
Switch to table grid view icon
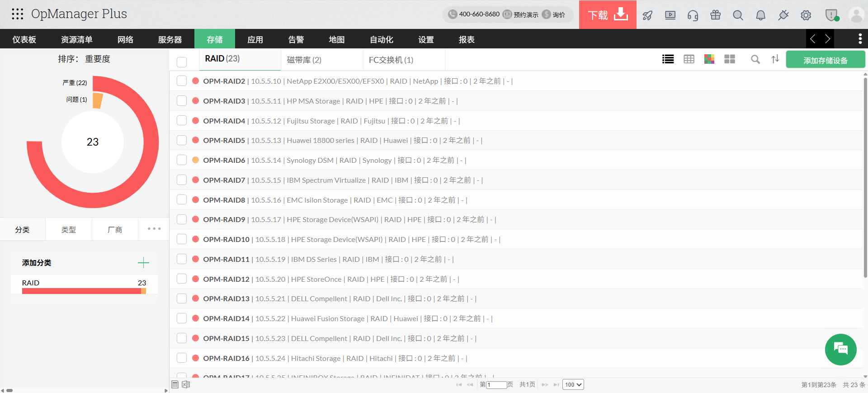point(689,59)
